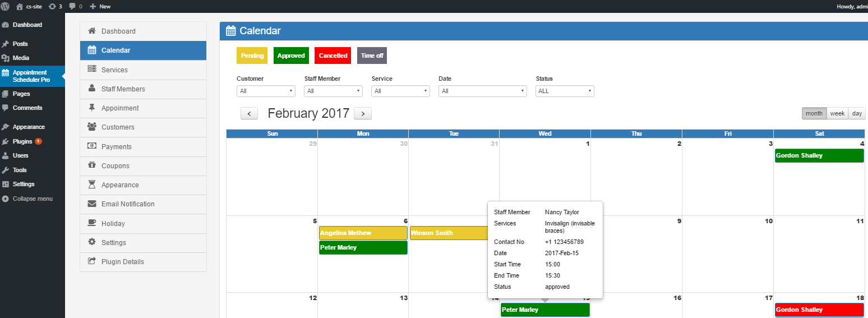Open Staff Members in the plugin menu
The width and height of the screenshot is (868, 318).
[143, 89]
